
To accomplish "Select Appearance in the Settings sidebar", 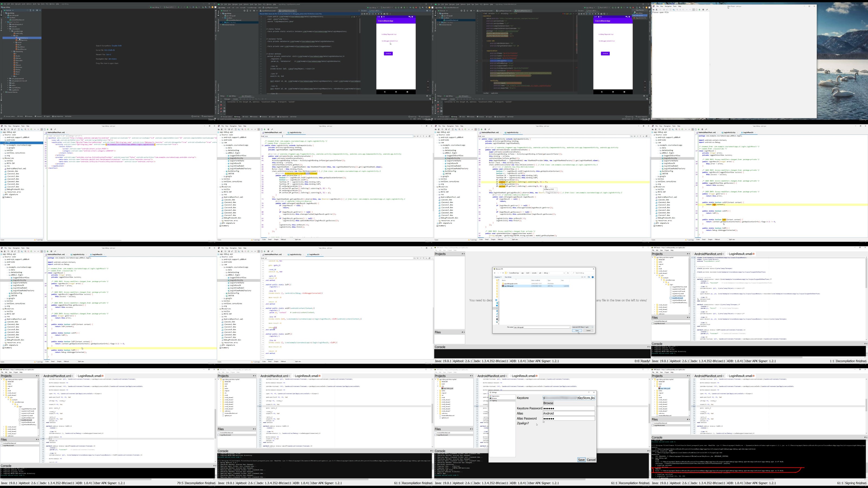I will [x=496, y=396].
